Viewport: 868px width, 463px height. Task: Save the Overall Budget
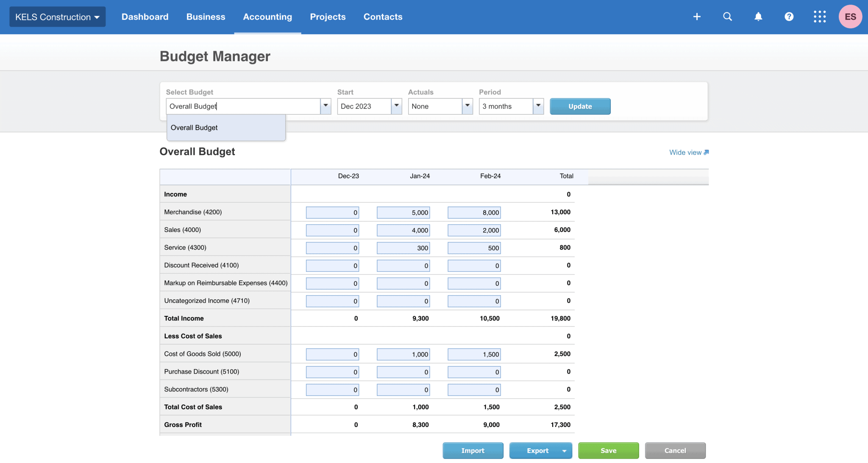point(608,451)
